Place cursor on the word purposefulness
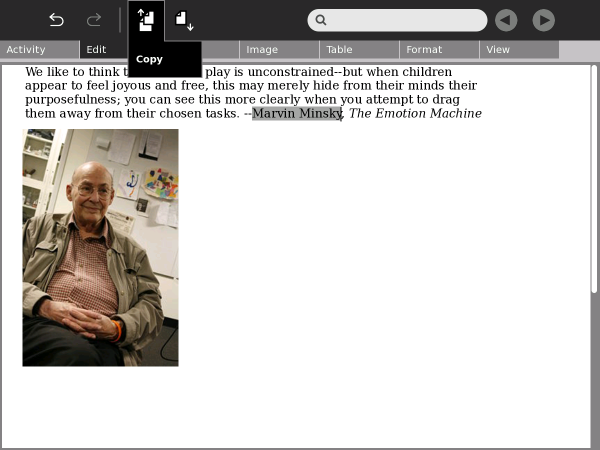 click(73, 100)
